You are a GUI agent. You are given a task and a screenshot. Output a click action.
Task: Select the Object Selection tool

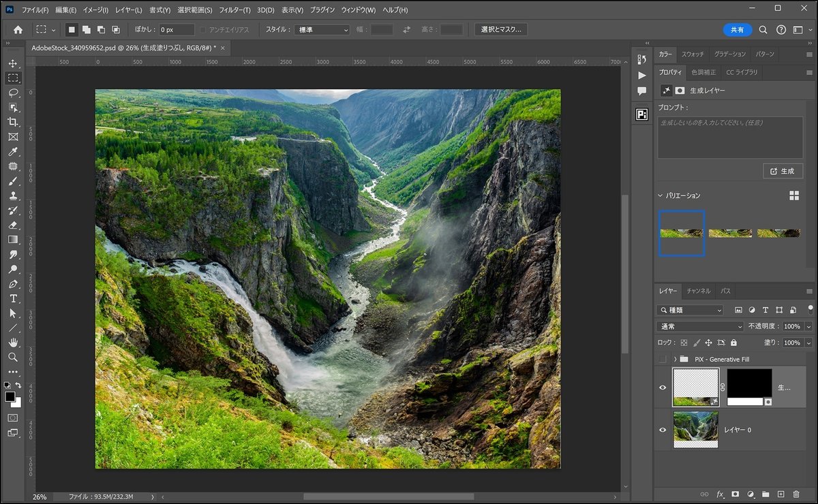pos(13,108)
